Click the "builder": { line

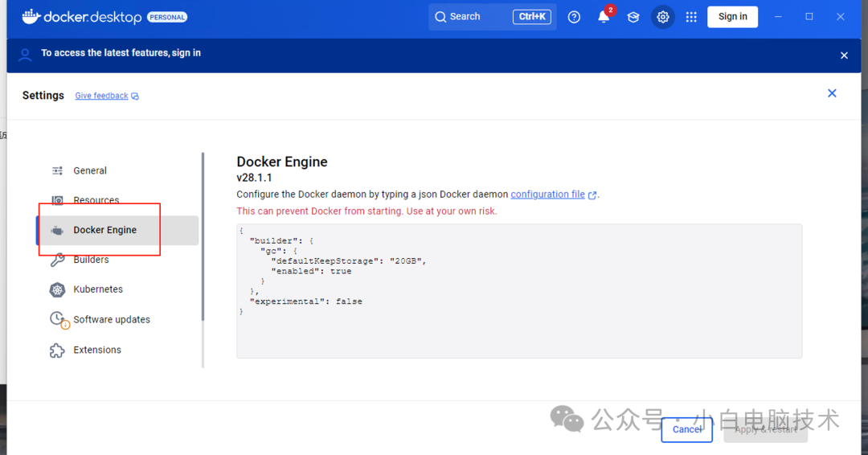pyautogui.click(x=282, y=241)
